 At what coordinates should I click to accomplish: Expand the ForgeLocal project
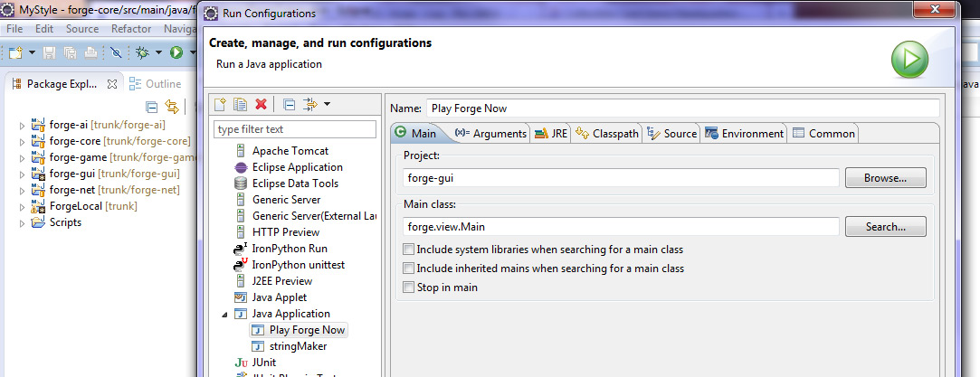click(23, 206)
